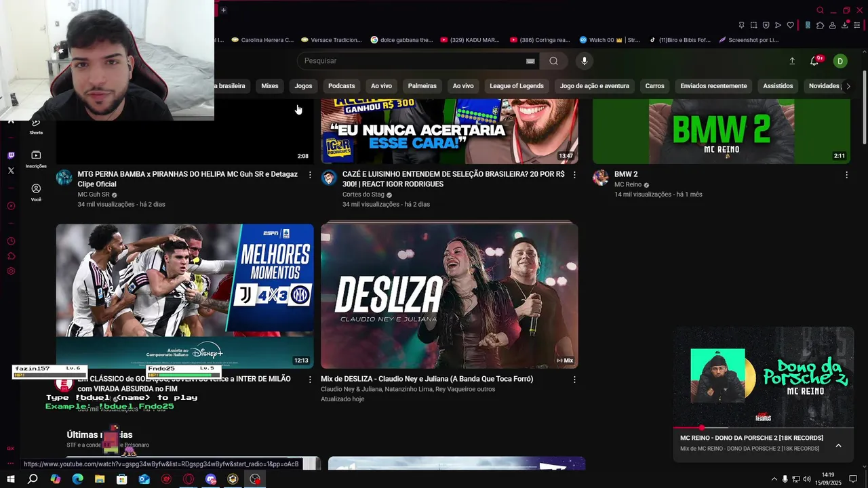Open browser history clock icon in sidebar
This screenshot has width=868, height=488.
point(11,241)
